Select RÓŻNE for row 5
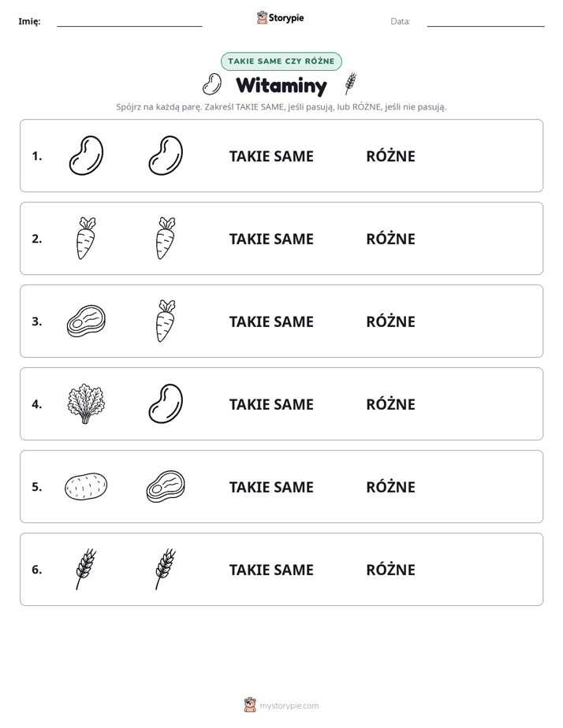Screen dimensions: 563x728 tap(390, 487)
